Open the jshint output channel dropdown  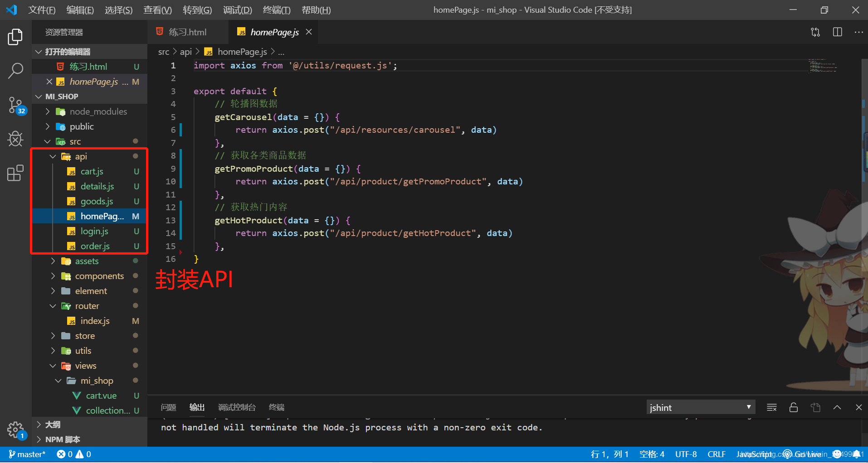(x=701, y=407)
